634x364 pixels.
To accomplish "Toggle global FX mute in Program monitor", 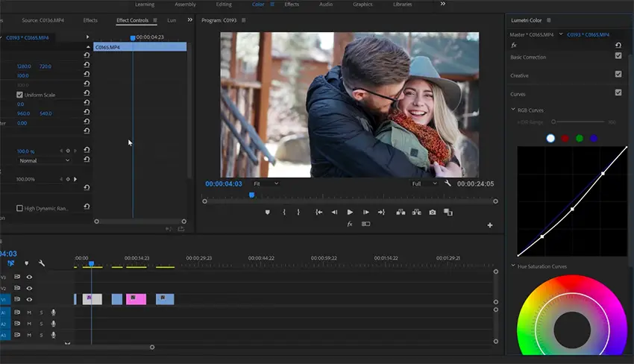I will [350, 224].
